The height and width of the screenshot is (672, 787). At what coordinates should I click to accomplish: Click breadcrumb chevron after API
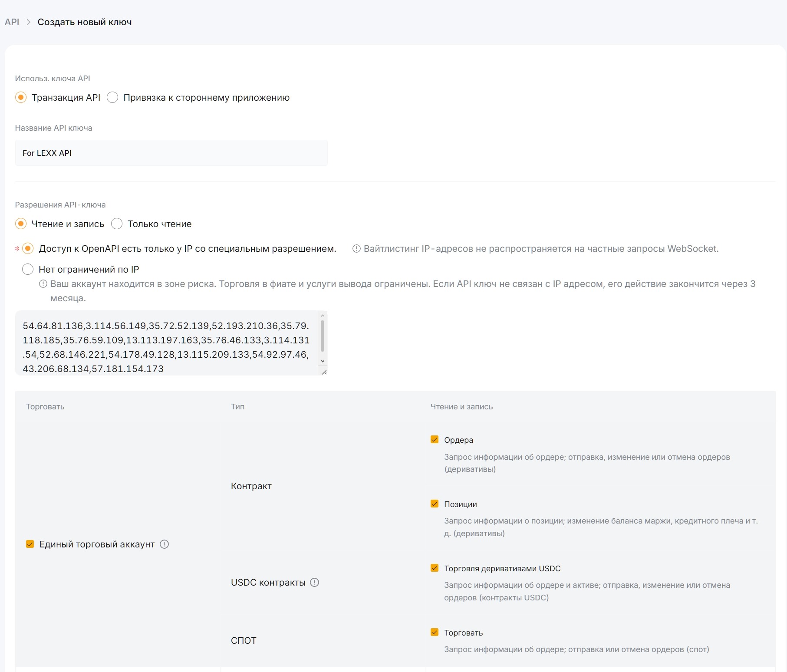point(29,22)
